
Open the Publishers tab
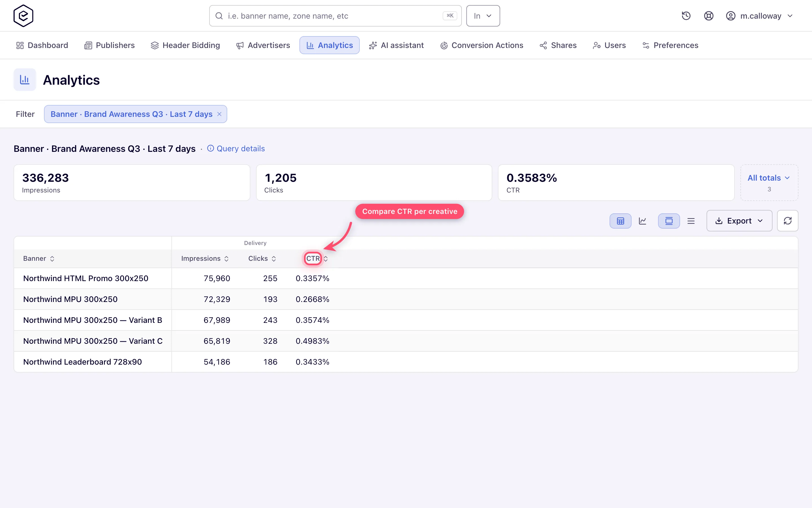point(109,45)
